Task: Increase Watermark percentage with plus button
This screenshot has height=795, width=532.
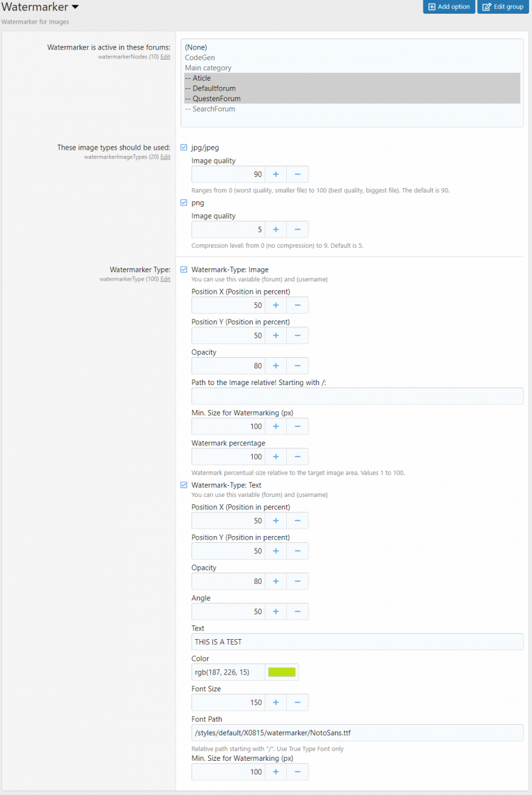Action: click(276, 457)
